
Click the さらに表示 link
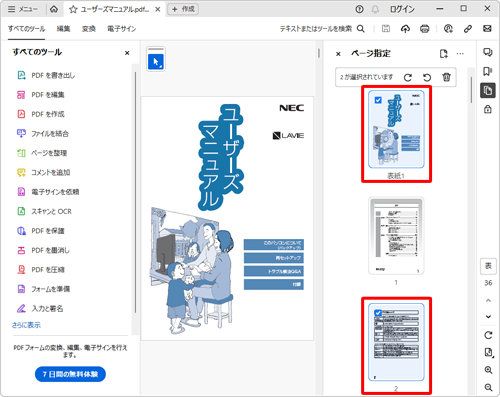26,325
